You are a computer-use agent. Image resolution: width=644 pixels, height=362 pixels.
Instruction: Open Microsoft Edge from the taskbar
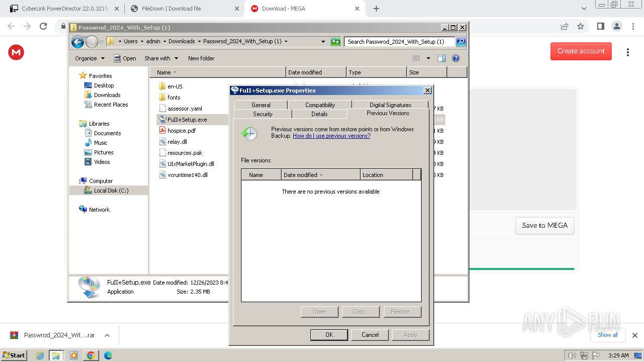pyautogui.click(x=108, y=355)
